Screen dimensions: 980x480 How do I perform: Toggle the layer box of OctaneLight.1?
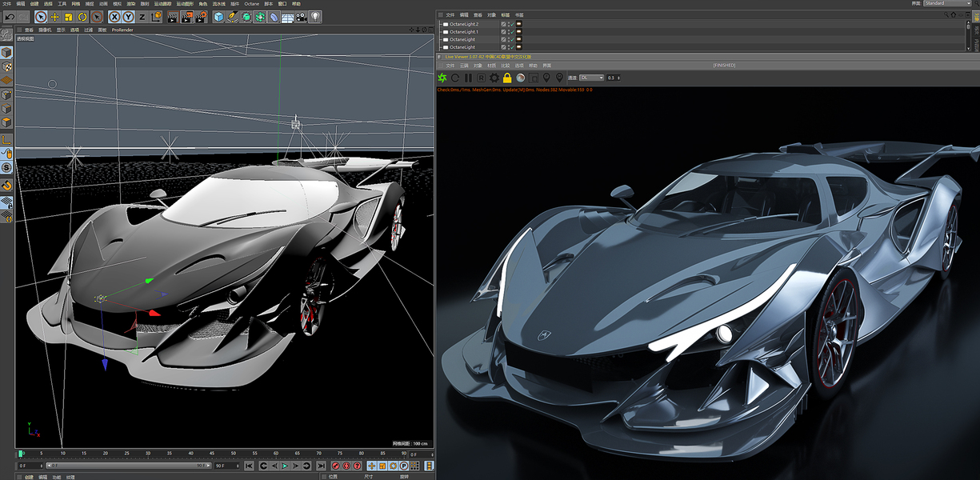tap(503, 32)
